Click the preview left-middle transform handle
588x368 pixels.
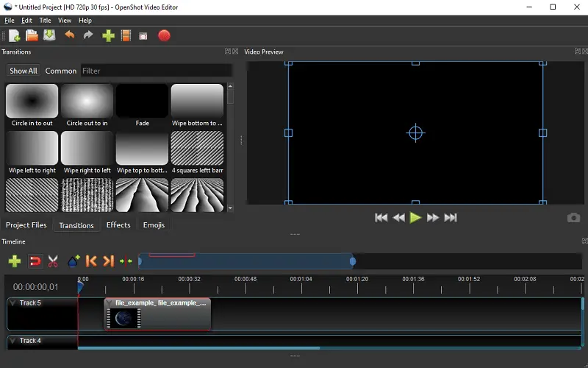(288, 133)
